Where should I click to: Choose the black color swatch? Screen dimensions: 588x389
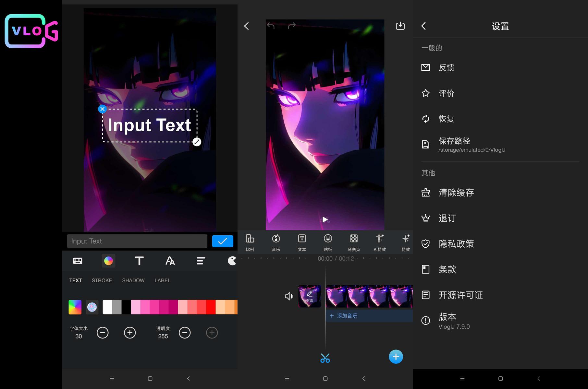click(x=126, y=307)
